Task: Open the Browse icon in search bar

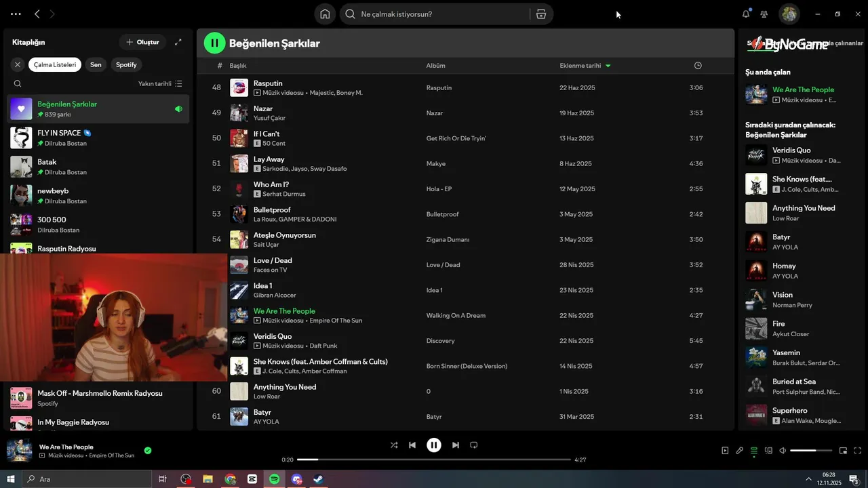Action: tap(541, 14)
